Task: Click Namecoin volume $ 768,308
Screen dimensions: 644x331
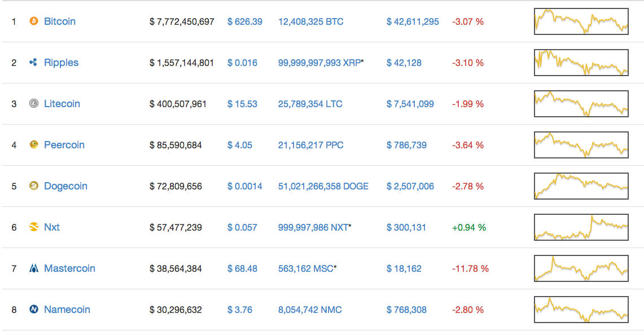Action: pyautogui.click(x=406, y=310)
